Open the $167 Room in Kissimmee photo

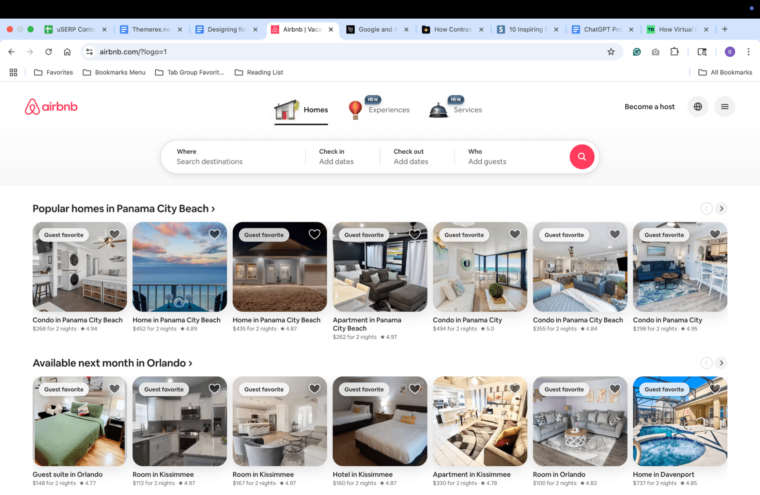[x=280, y=421]
